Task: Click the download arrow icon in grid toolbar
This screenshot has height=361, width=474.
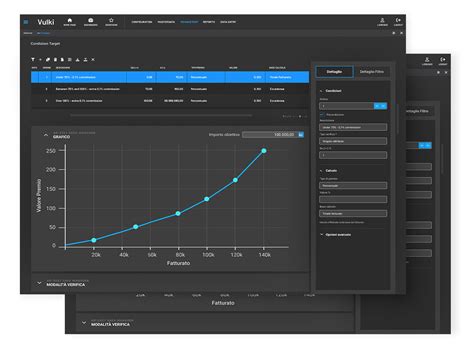Action: [x=85, y=60]
